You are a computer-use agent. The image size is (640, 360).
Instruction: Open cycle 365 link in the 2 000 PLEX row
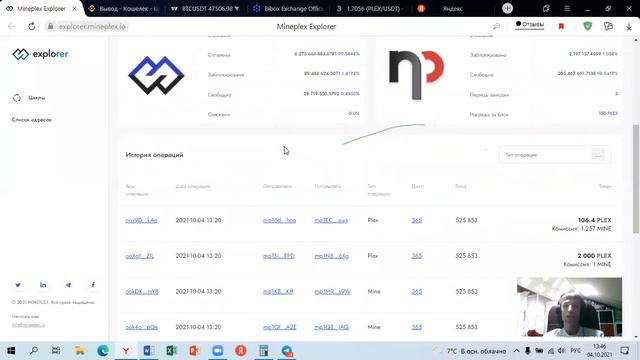[x=417, y=256]
